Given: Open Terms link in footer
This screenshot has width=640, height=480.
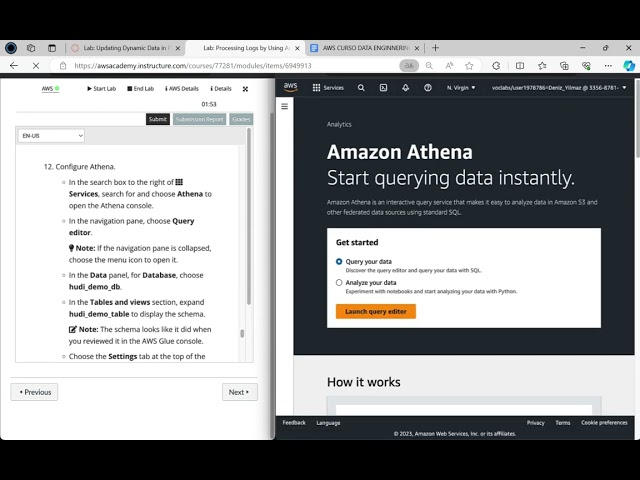Looking at the screenshot, I should 562,423.
